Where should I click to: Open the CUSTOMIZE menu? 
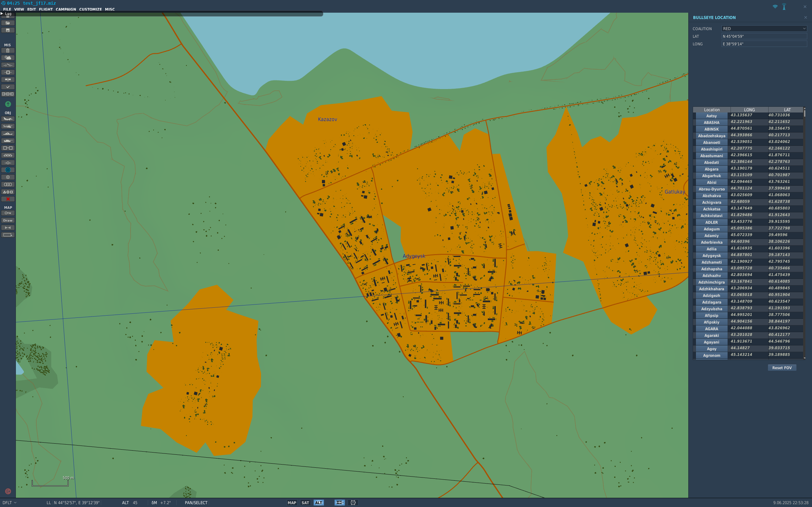click(90, 10)
